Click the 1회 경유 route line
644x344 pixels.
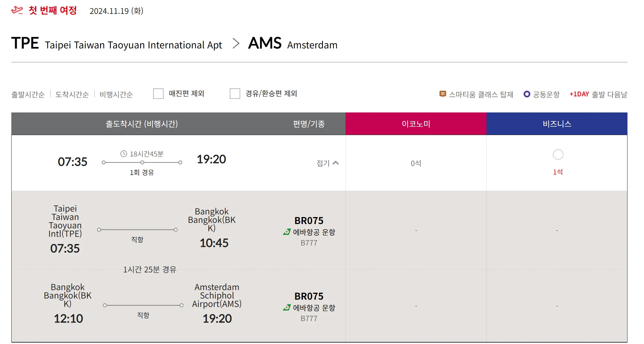(142, 163)
